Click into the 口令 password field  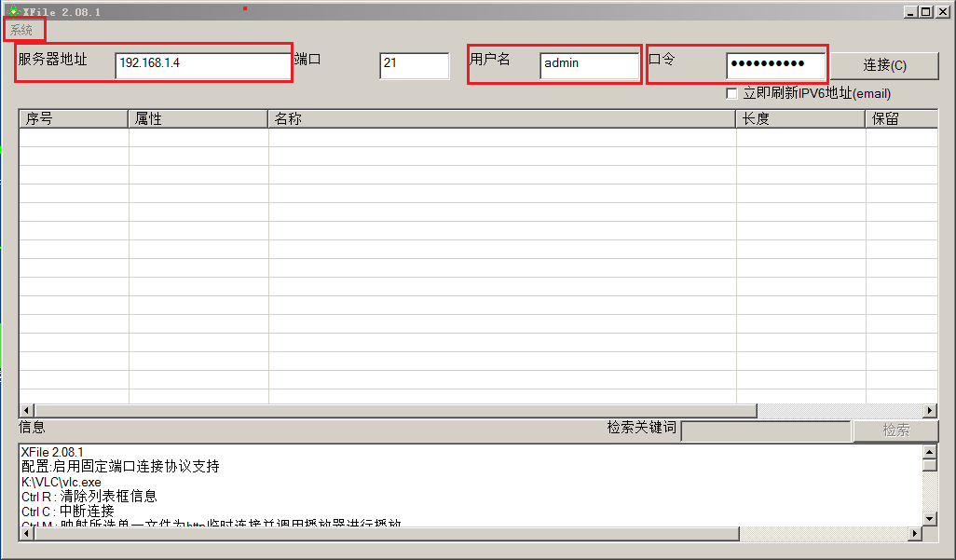click(x=775, y=65)
